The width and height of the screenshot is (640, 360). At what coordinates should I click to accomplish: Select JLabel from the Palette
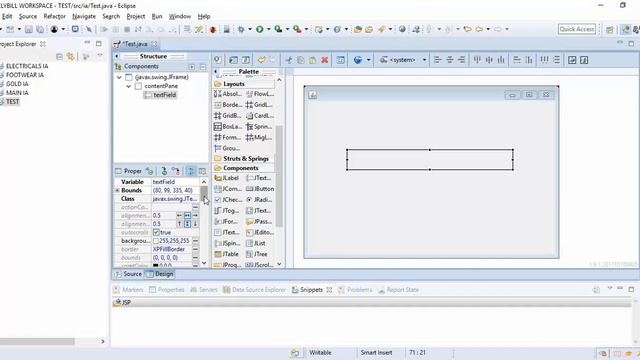227,178
